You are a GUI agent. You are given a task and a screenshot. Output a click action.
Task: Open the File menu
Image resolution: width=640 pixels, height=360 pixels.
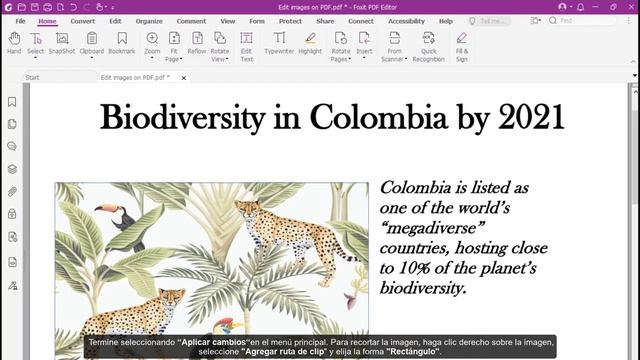[x=20, y=21]
